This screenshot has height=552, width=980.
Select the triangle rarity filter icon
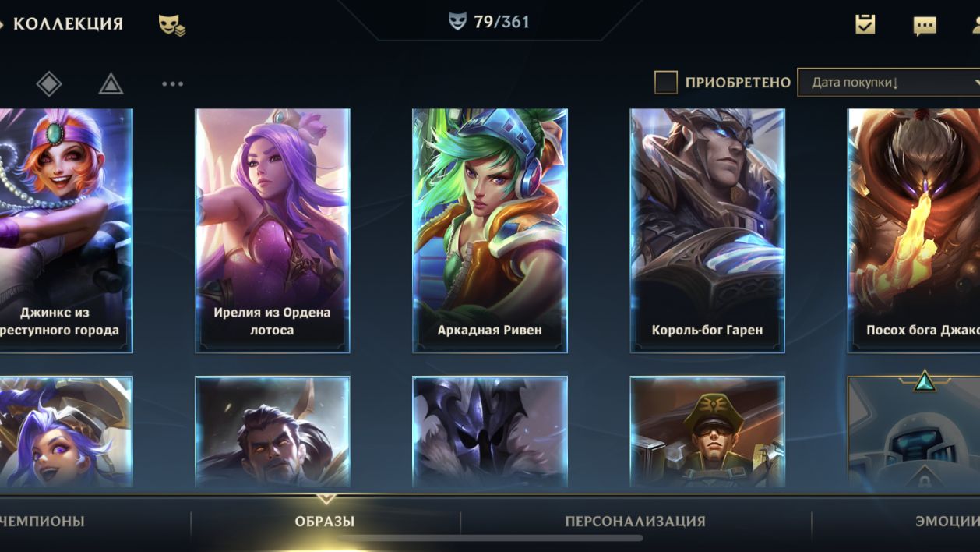pyautogui.click(x=111, y=83)
